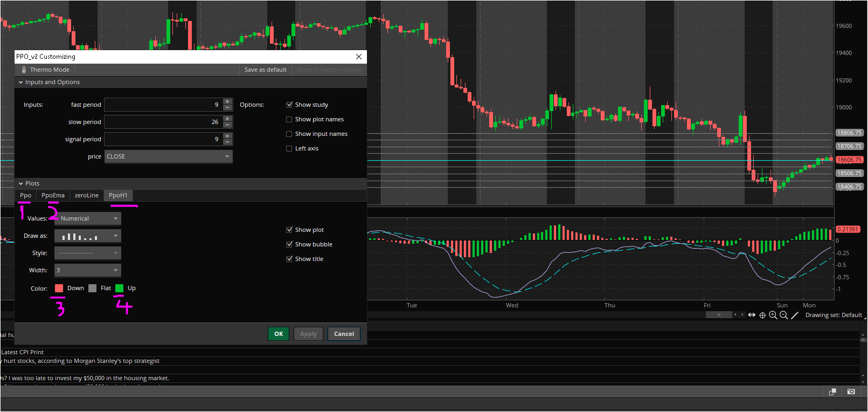The image size is (868, 412).
Task: Enable Show input names option
Action: [x=289, y=134]
